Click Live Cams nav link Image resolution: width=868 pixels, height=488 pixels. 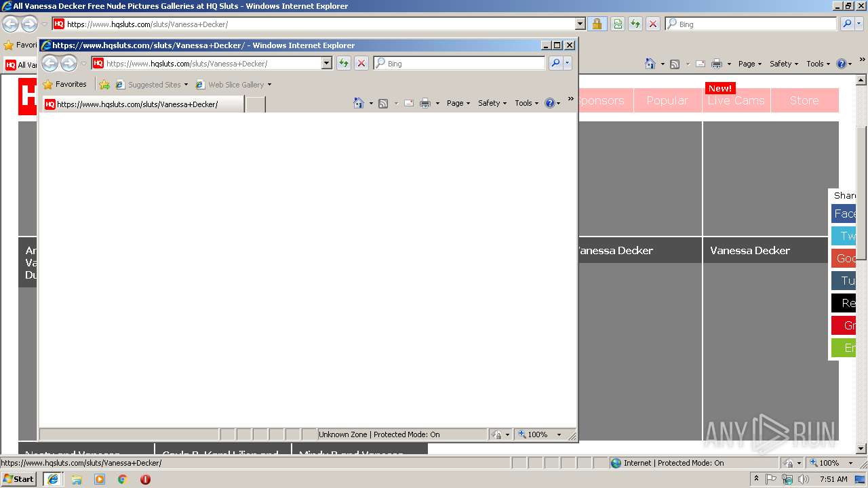736,100
